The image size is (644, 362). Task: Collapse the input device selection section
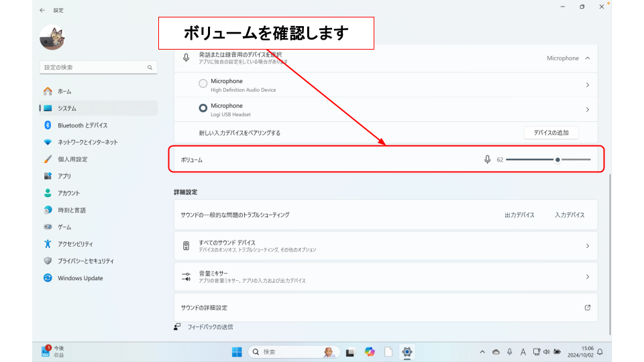588,58
